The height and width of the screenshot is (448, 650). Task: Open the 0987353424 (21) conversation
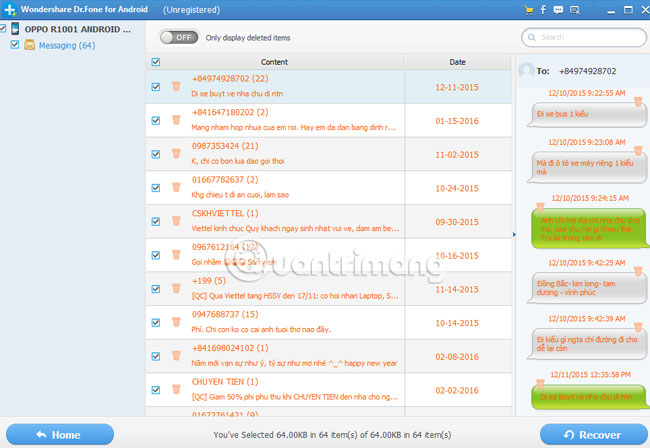tap(329, 154)
